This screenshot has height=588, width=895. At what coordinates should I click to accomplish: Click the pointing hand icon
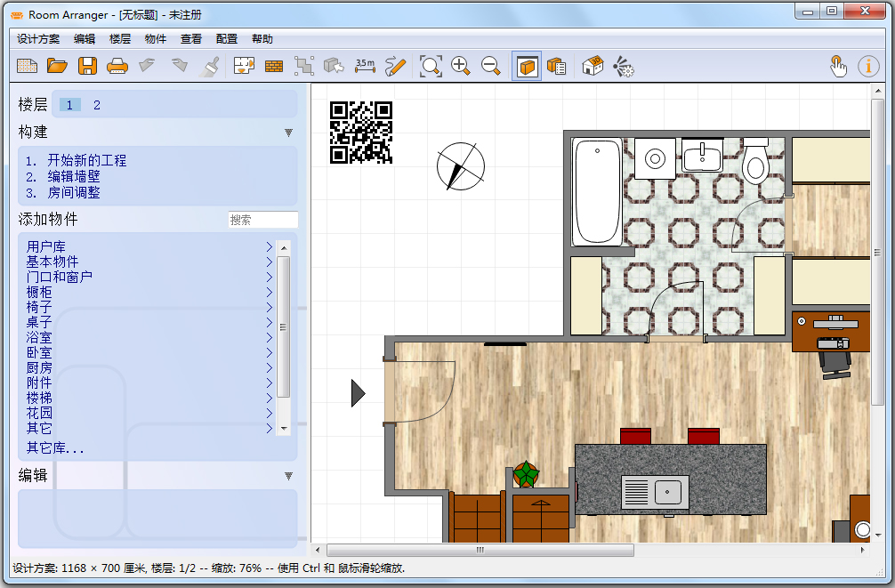tap(838, 66)
